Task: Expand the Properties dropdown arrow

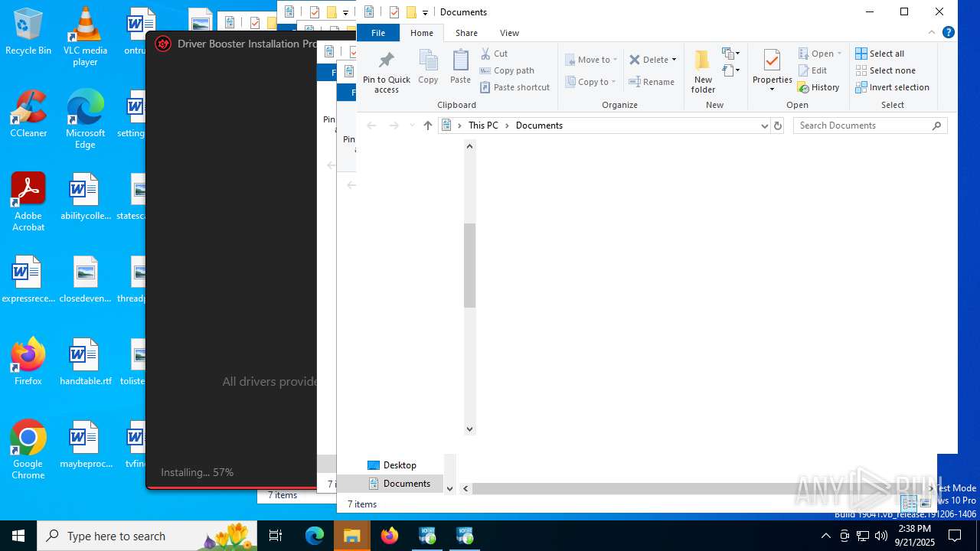Action: (x=772, y=90)
